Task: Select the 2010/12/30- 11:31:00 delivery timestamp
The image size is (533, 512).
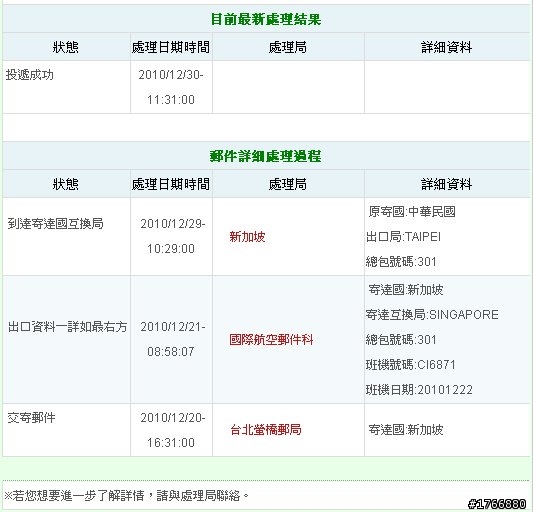Action: point(171,87)
